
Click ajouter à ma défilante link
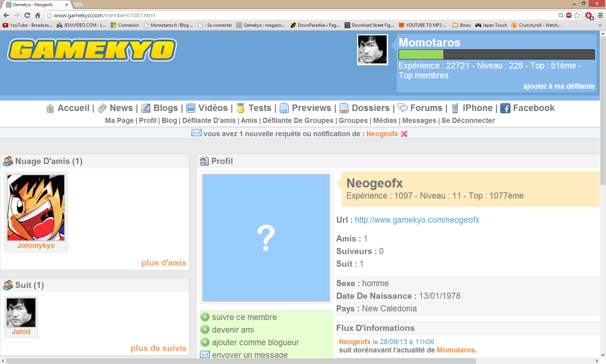(559, 86)
